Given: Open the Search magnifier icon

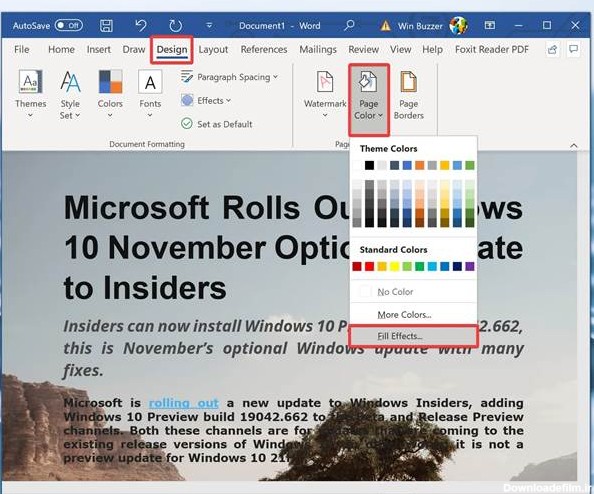Looking at the screenshot, I should coord(349,25).
